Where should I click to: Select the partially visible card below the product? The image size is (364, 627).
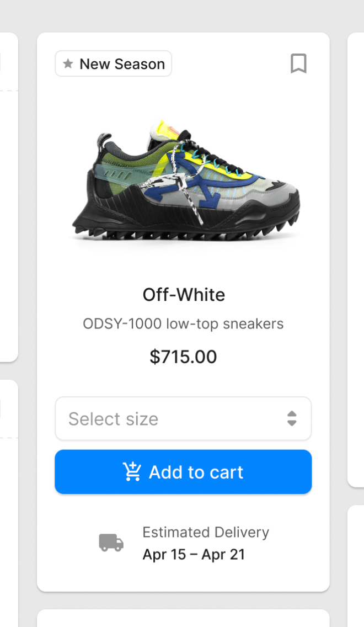click(183, 619)
